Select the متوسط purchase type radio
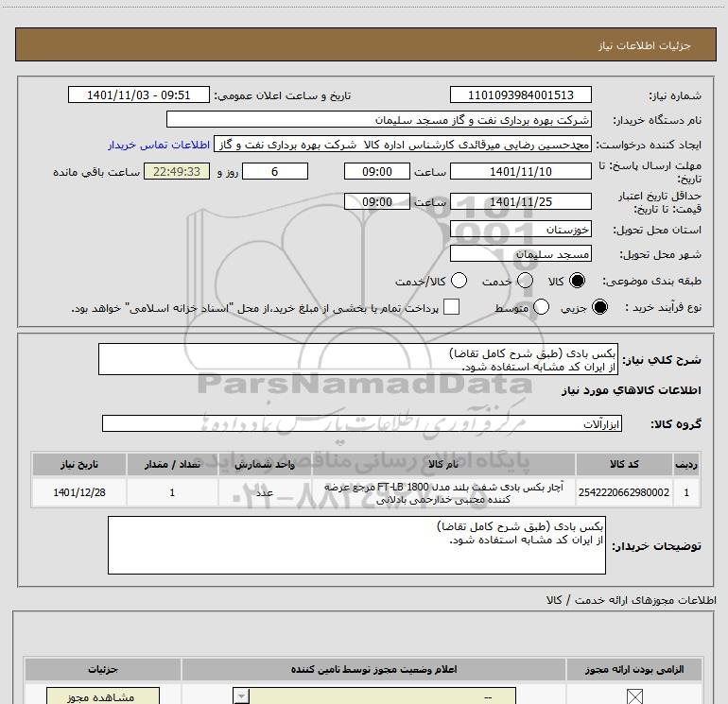 tap(542, 308)
